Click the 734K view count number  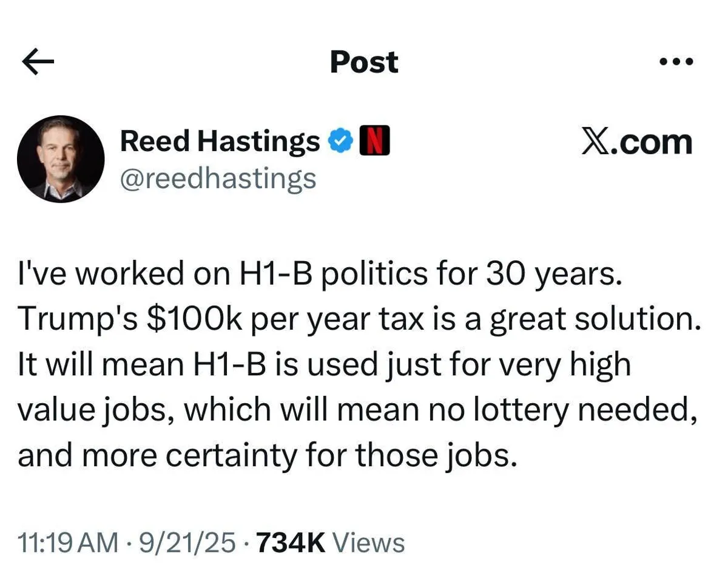tap(291, 542)
